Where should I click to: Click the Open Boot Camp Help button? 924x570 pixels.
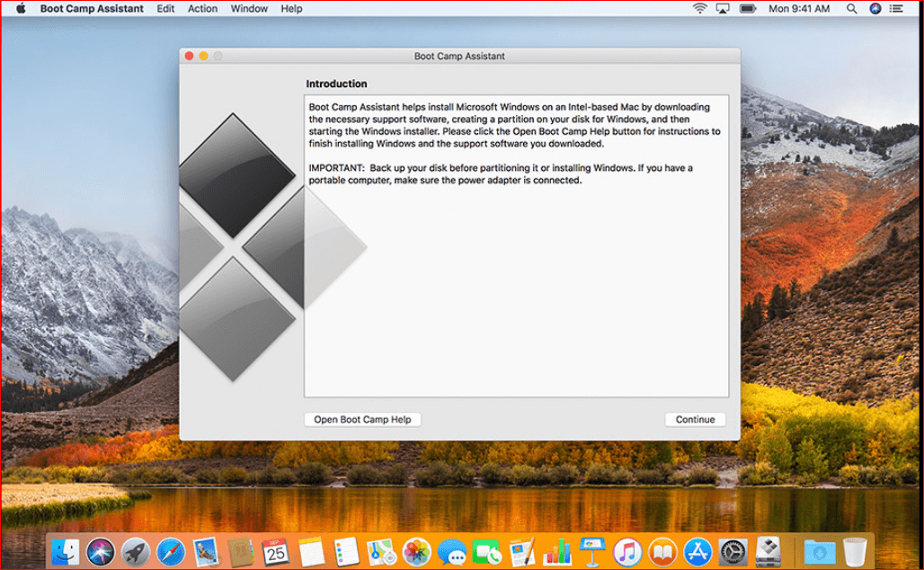pyautogui.click(x=362, y=419)
